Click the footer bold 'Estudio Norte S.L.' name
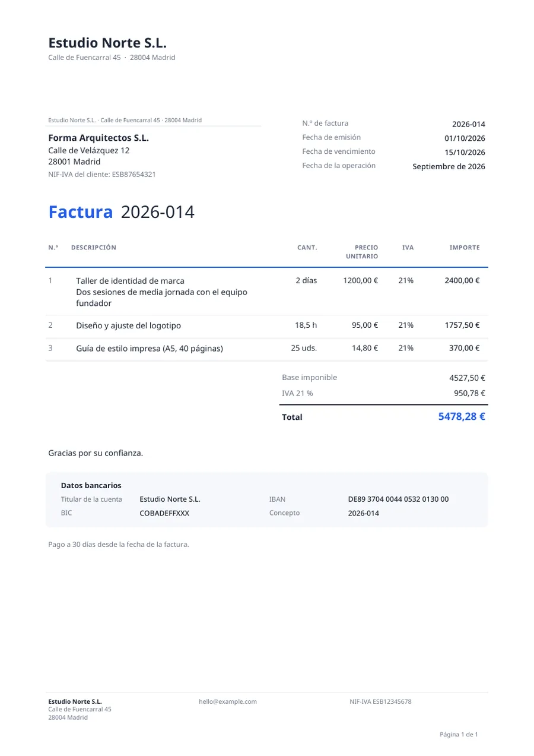Image resolution: width=534 pixels, height=756 pixels. tap(75, 701)
